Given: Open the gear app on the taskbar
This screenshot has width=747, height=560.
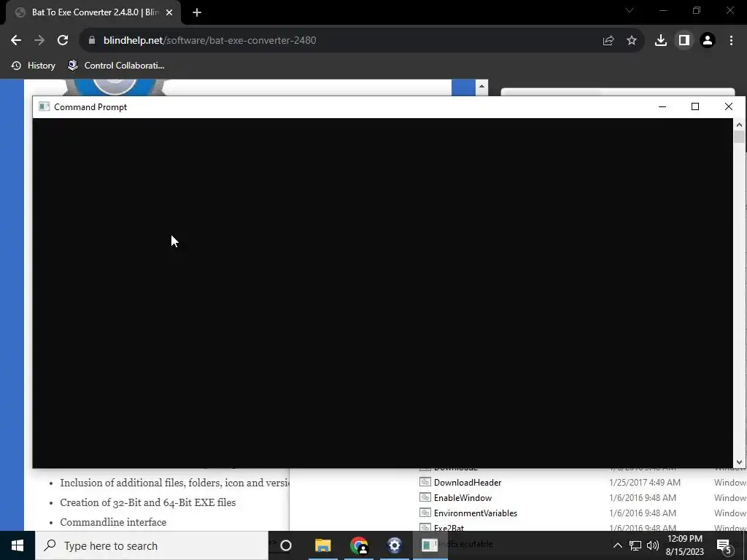Looking at the screenshot, I should 395,545.
